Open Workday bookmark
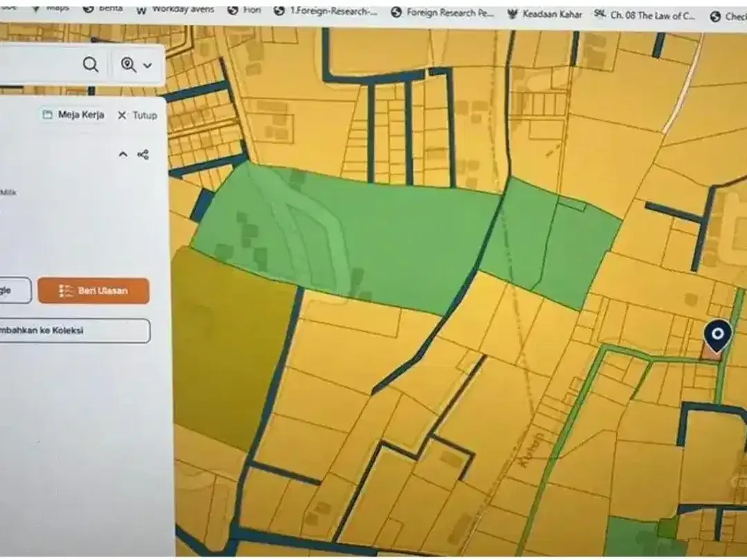747x560 pixels. coord(175,10)
